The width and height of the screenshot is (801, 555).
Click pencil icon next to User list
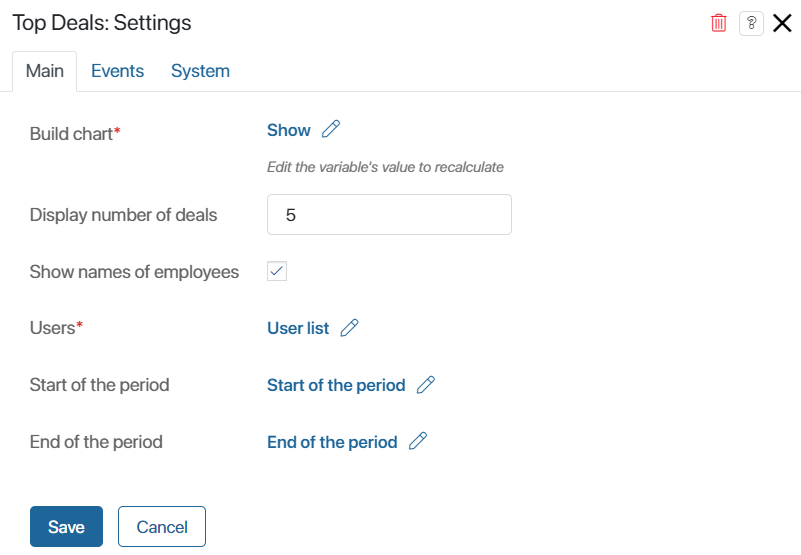(x=349, y=328)
